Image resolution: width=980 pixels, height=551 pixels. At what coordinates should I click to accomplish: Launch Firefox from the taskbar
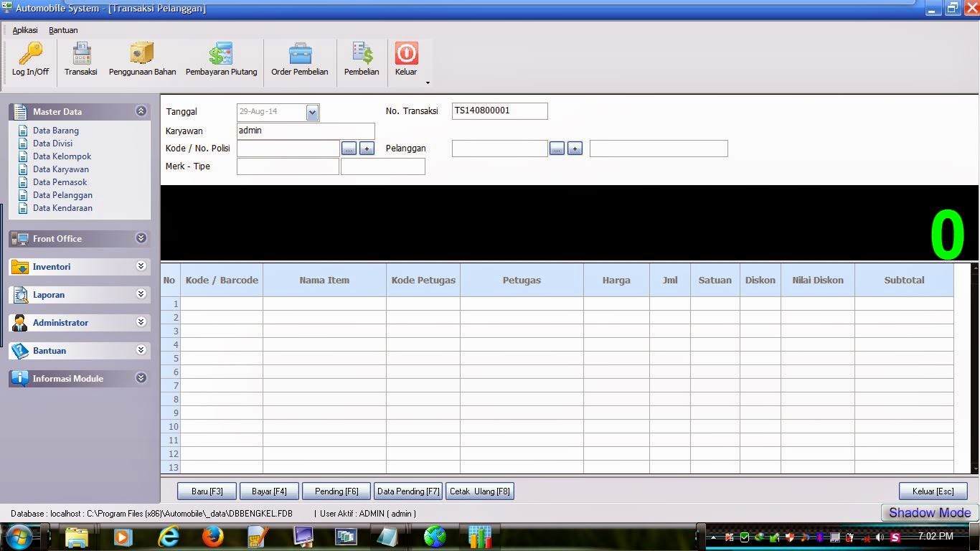[212, 537]
